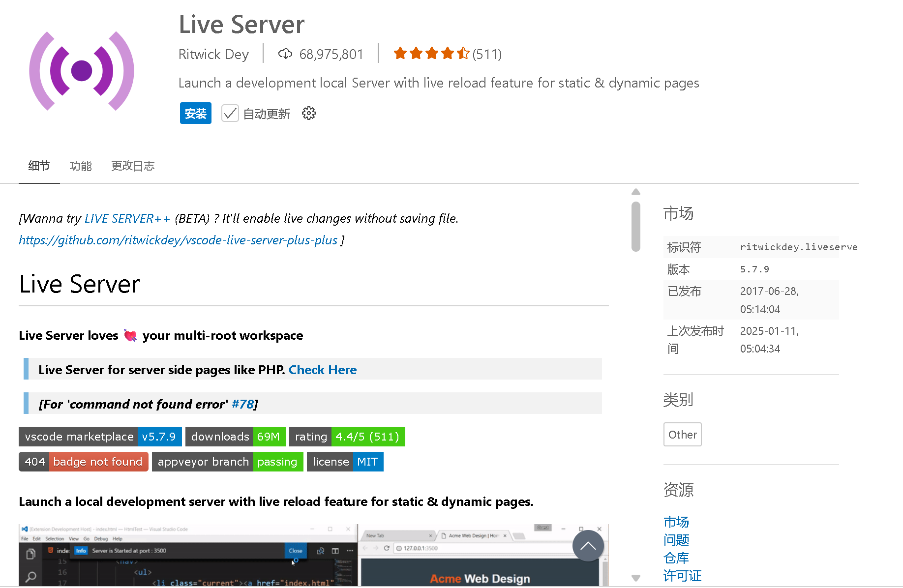Open the extension settings gear icon
Viewport: 903px width, 588px height.
pos(309,114)
